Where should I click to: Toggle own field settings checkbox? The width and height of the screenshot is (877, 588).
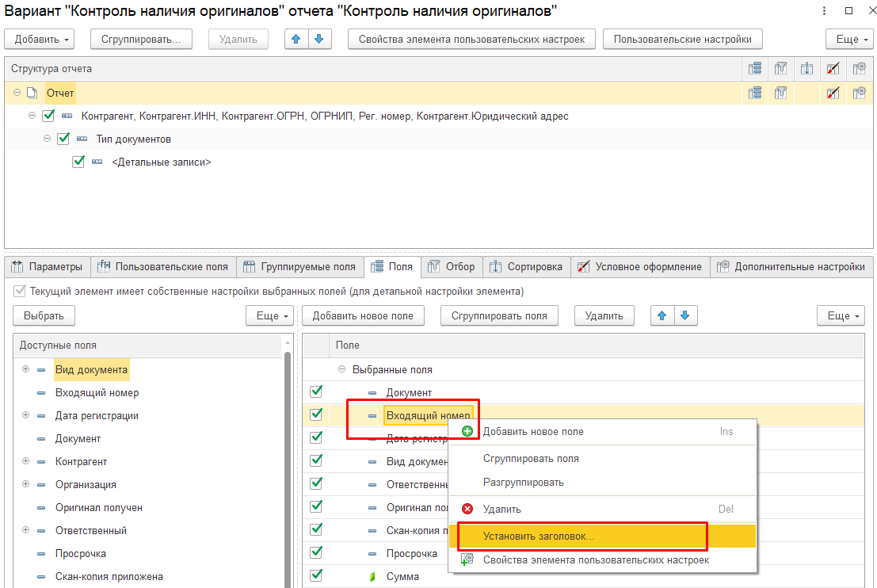(20, 291)
